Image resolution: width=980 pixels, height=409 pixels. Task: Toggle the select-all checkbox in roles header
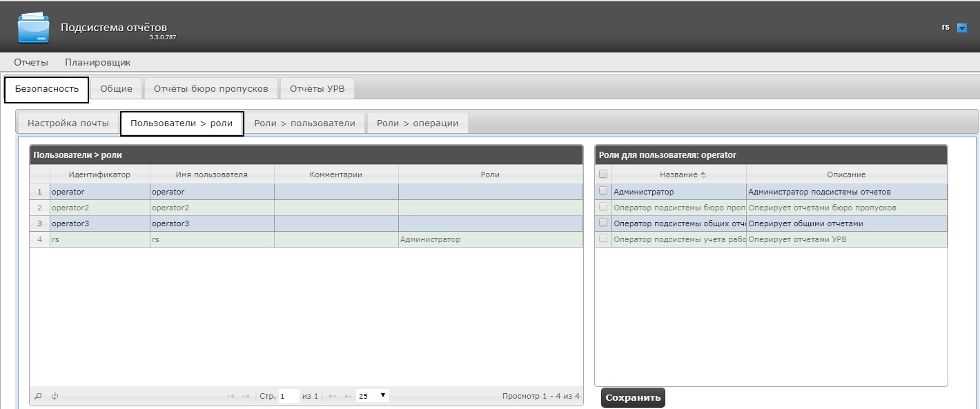point(603,174)
